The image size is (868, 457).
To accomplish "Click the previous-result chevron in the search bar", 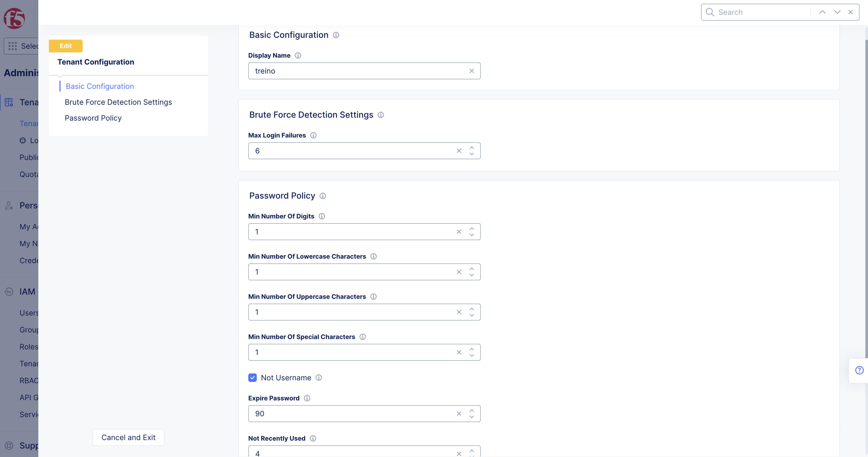I will (823, 12).
